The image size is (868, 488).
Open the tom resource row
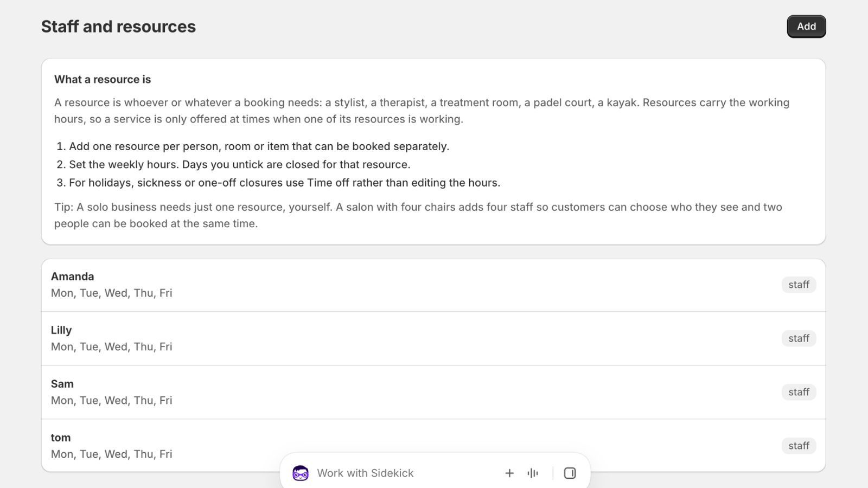pyautogui.click(x=433, y=445)
